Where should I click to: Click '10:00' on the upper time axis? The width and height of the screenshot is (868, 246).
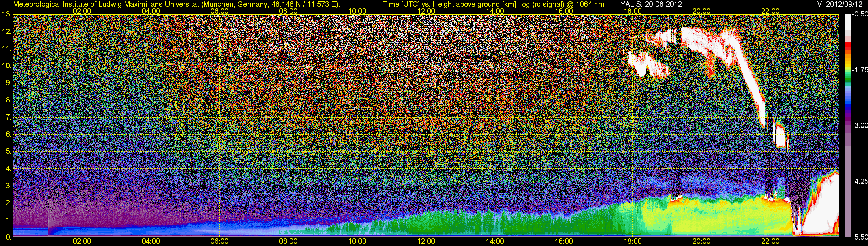[357, 11]
